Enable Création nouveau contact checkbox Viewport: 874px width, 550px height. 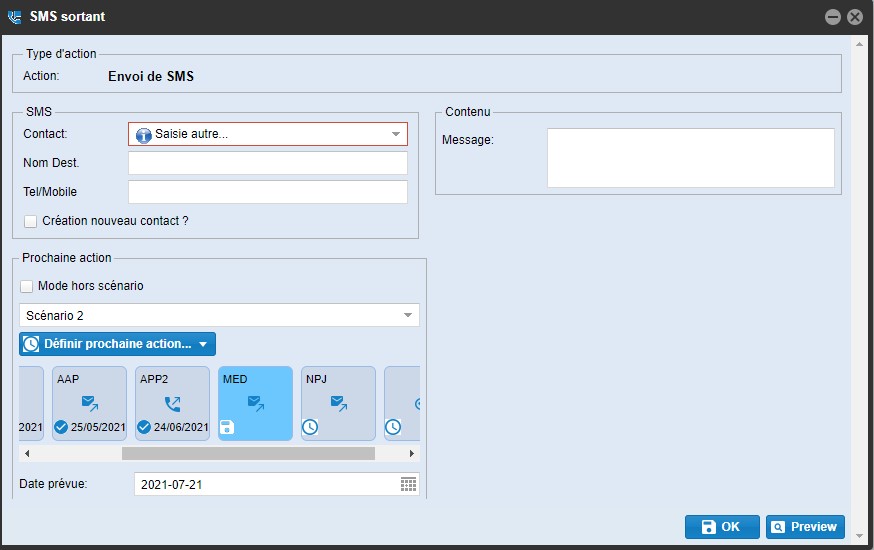click(x=31, y=221)
